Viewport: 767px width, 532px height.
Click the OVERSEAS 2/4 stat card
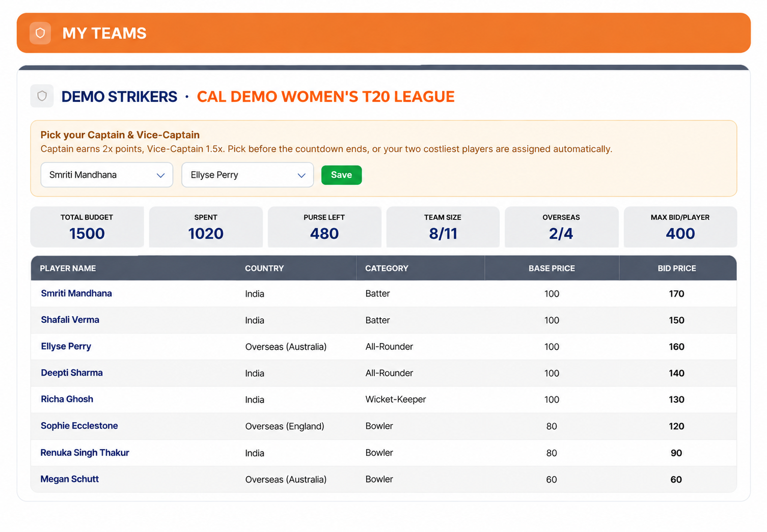561,227
